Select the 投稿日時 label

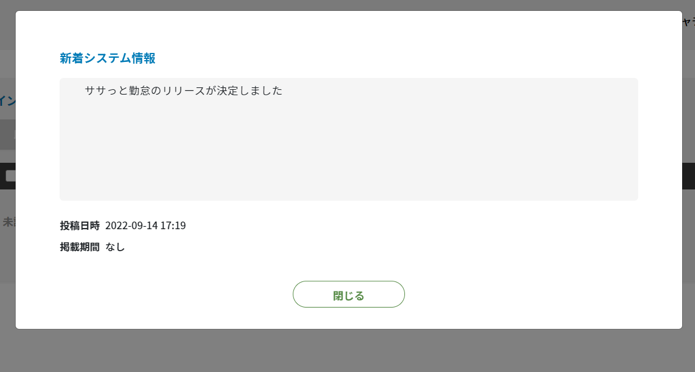coord(80,225)
